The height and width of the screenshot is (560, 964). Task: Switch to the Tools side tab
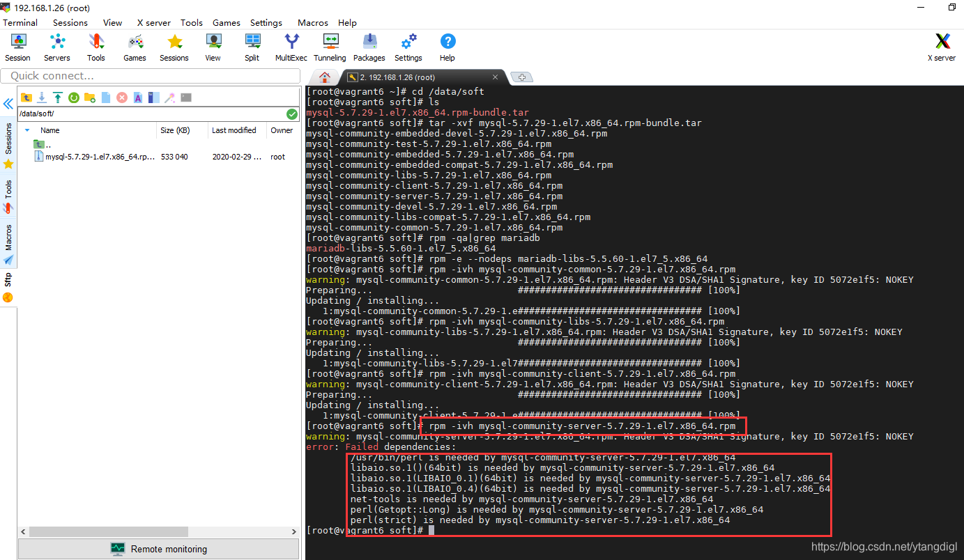(8, 196)
